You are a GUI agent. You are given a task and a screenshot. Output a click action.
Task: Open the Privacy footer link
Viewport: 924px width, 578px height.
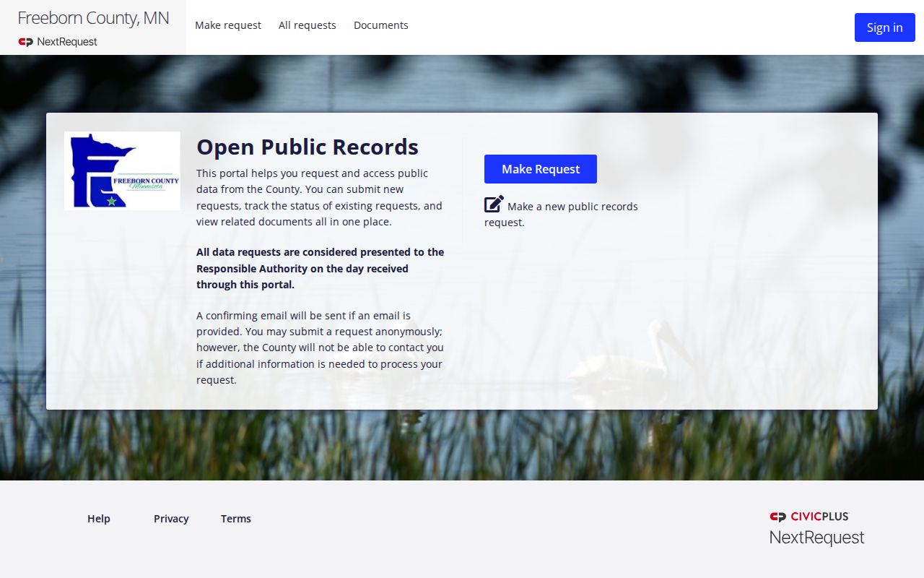(171, 519)
